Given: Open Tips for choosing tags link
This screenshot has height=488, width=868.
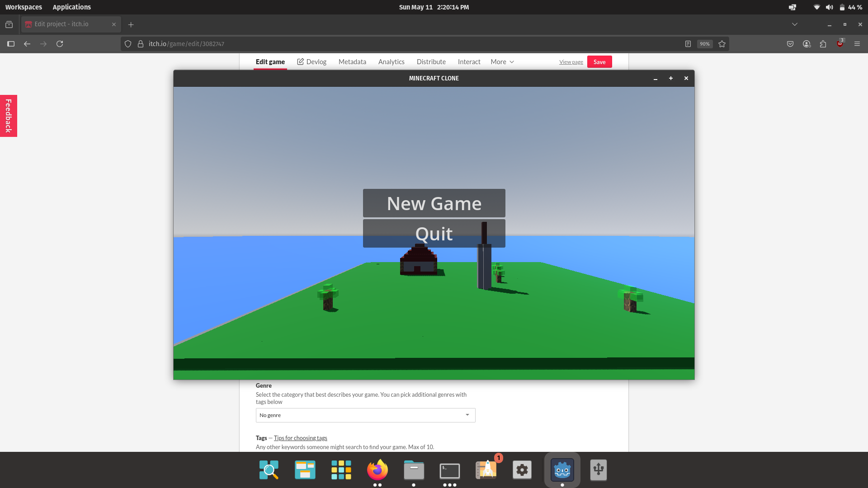Looking at the screenshot, I should [300, 438].
